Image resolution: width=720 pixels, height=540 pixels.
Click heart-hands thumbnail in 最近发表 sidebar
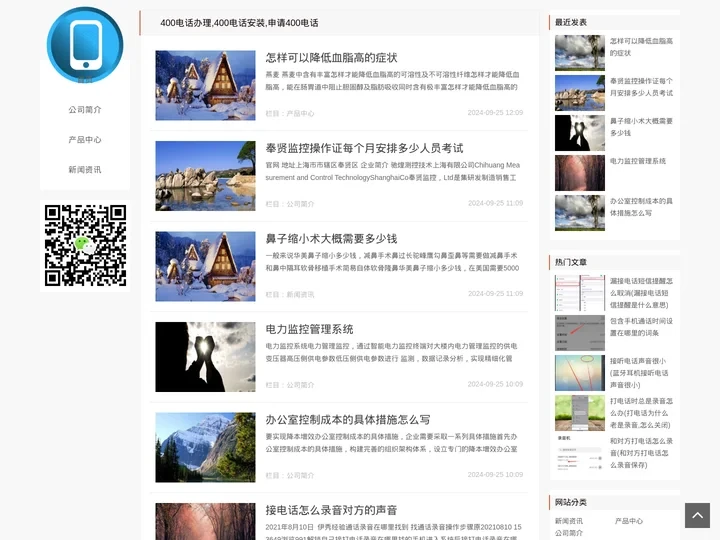tap(579, 133)
